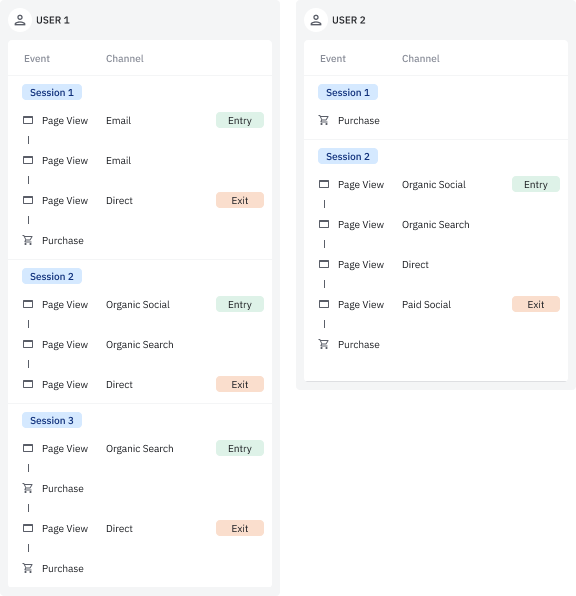This screenshot has height=596, width=576.
Task: Click cart icon of User 2 Session 2 purchase
Action: point(324,344)
